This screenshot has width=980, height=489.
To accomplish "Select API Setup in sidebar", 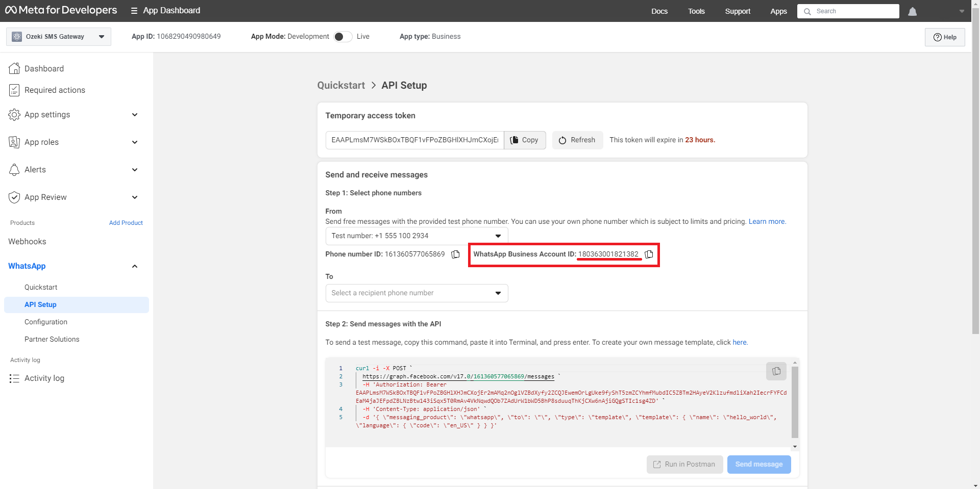I will [77, 304].
